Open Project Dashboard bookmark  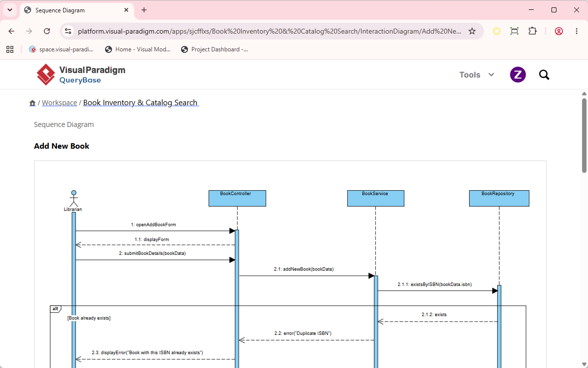coord(214,49)
